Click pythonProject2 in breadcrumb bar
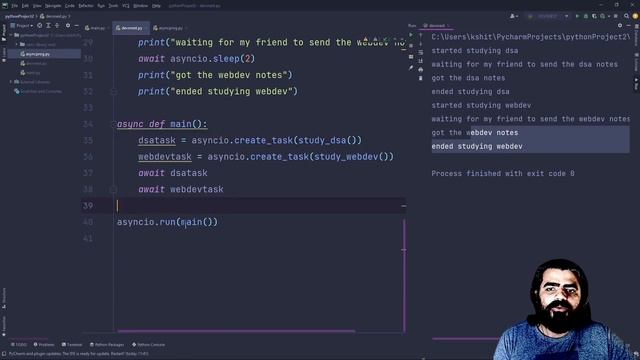Image resolution: width=640 pixels, height=360 pixels. (19, 16)
